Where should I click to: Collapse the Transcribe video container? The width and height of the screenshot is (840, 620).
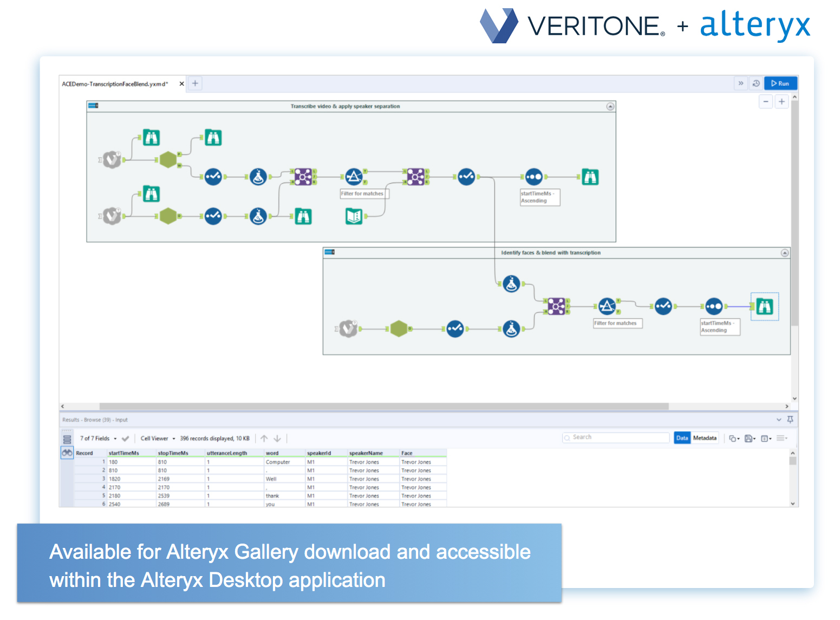(x=610, y=107)
